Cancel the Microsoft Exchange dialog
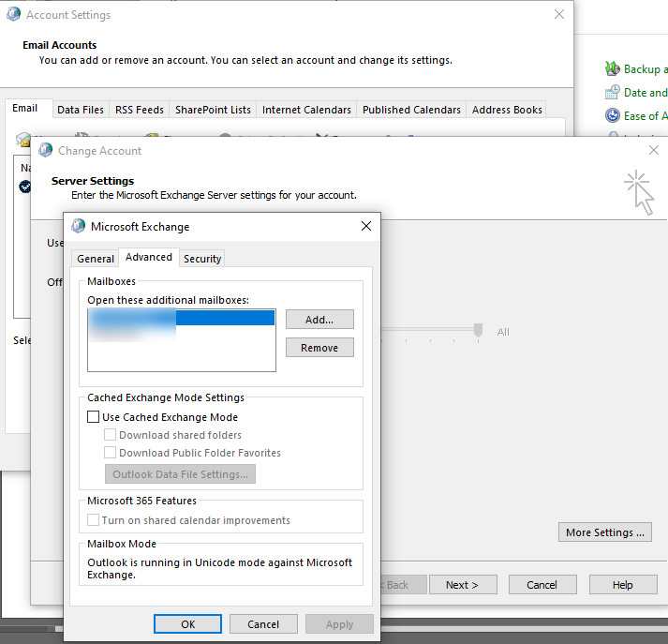The width and height of the screenshot is (668, 644). [x=263, y=624]
